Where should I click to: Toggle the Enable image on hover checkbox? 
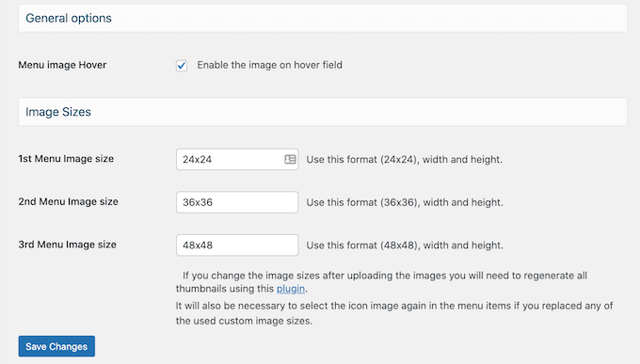click(x=182, y=65)
